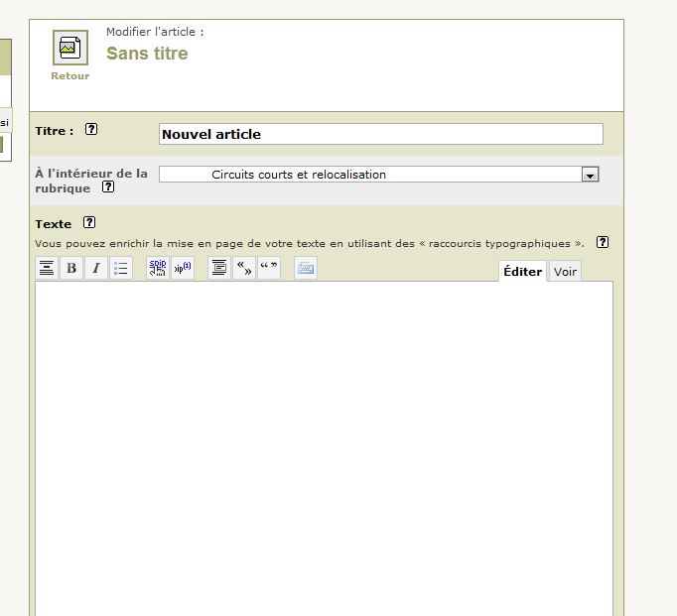The height and width of the screenshot is (616, 677).
Task: Insert French guillemets « » quotes
Action: 244,268
